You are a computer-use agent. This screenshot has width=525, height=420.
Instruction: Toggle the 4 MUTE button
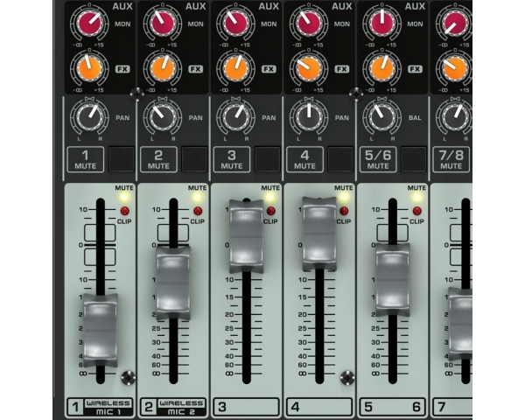pos(304,159)
